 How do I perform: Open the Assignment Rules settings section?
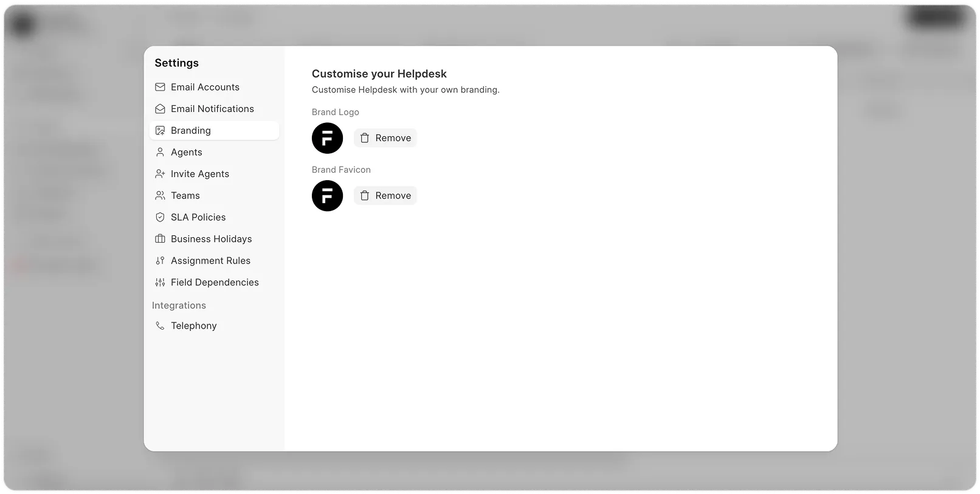[210, 261]
